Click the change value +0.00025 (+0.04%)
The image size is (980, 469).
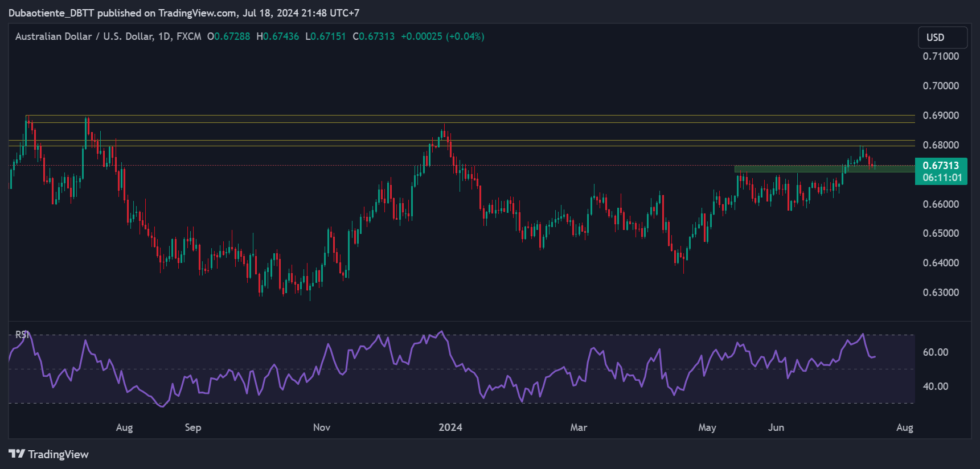click(x=442, y=36)
